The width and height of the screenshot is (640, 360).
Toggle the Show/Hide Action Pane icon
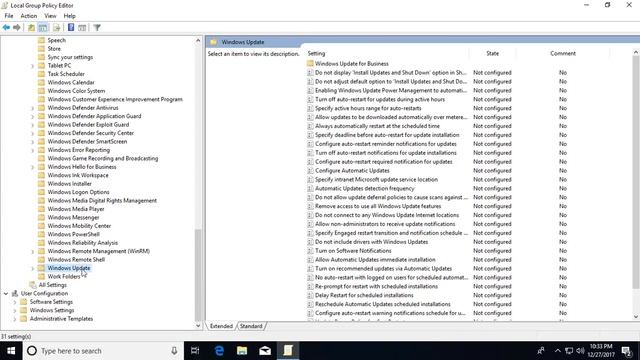[x=82, y=28]
